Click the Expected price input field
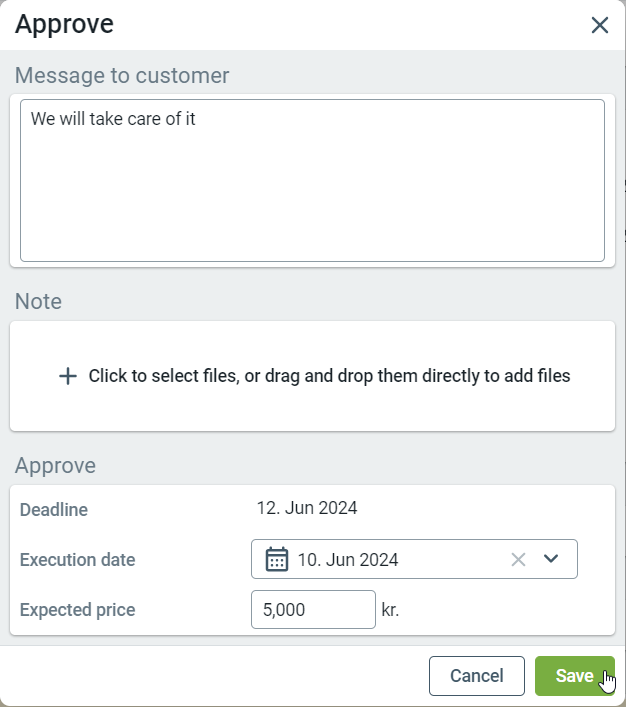This screenshot has height=707, width=626. click(312, 609)
